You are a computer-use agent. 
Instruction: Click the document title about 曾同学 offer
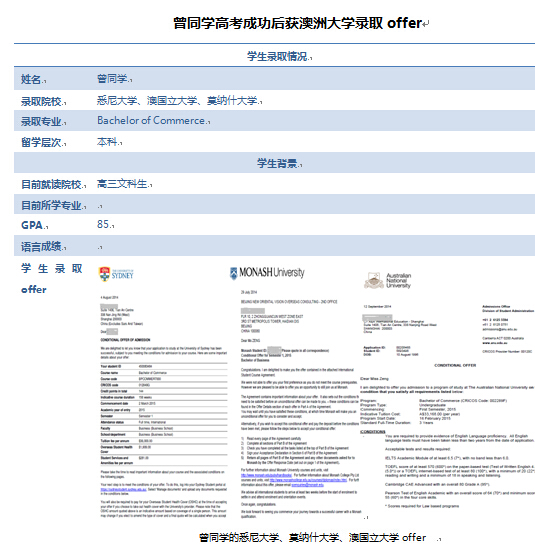[297, 23]
